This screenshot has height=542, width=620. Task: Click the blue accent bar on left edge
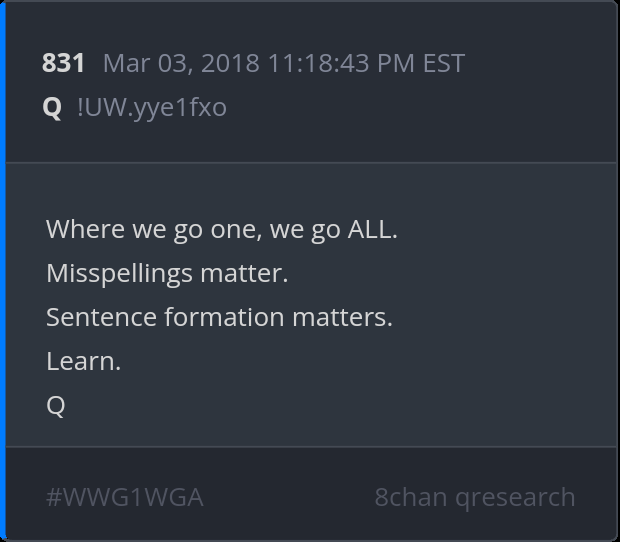[3, 271]
